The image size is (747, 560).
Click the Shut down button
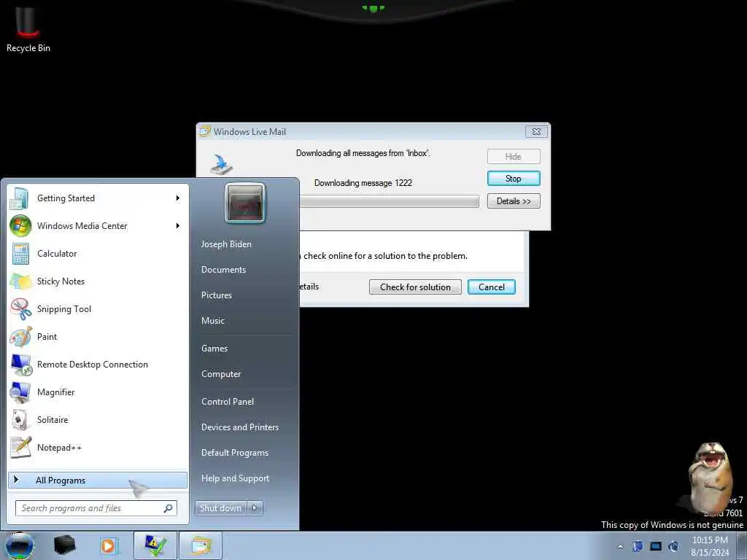[x=221, y=508]
